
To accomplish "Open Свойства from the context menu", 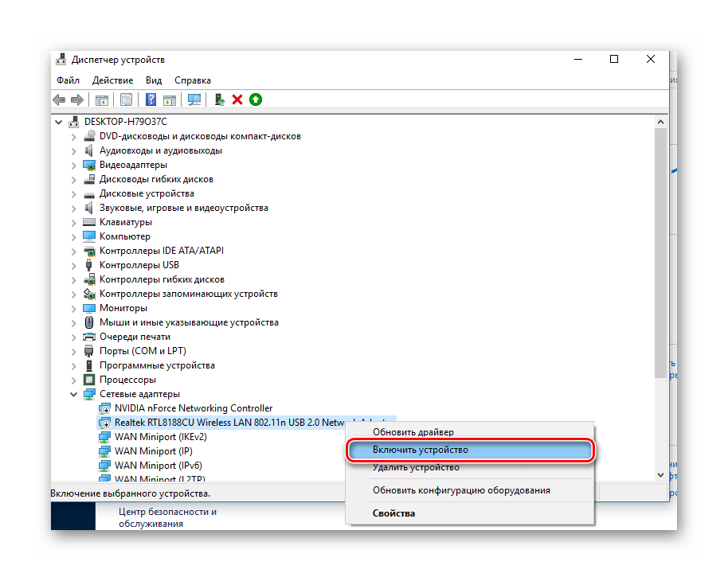I will pyautogui.click(x=393, y=513).
